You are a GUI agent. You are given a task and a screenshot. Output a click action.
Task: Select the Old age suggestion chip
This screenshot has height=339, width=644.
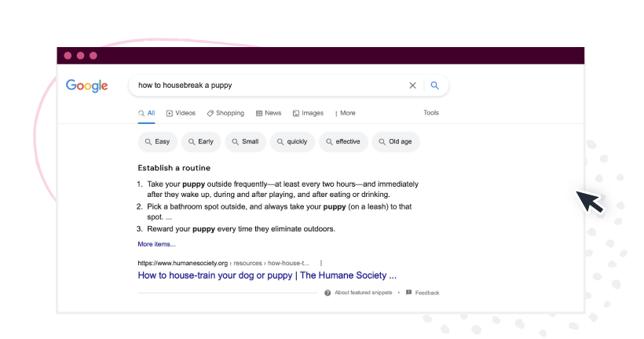pos(396,141)
